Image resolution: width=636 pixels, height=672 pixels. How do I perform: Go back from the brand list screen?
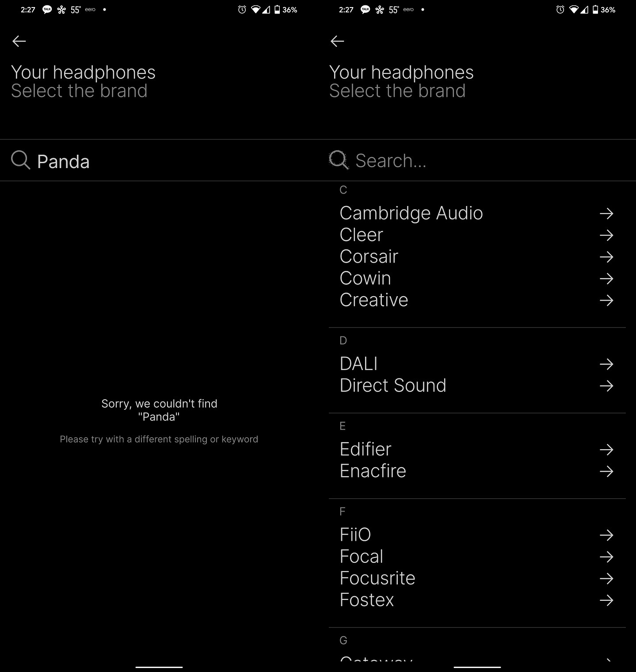click(x=337, y=41)
